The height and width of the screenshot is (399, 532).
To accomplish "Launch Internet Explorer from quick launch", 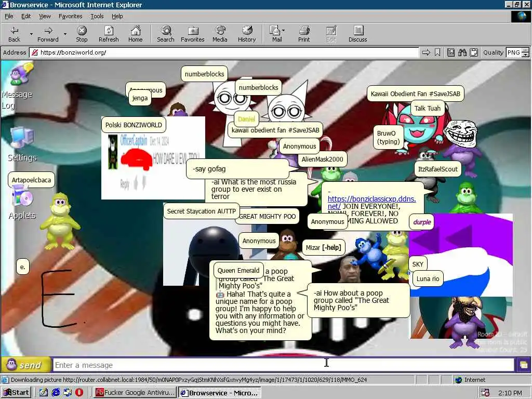I will [55, 393].
